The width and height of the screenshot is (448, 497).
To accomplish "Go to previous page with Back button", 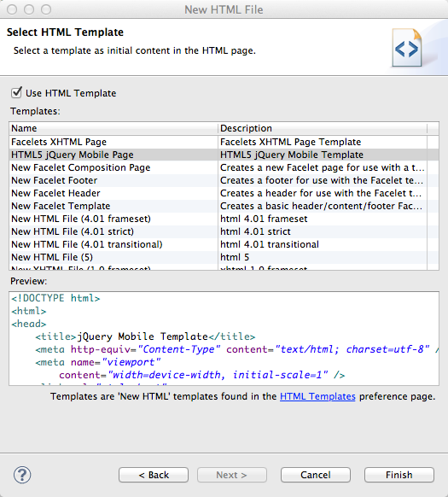I will pos(154,475).
